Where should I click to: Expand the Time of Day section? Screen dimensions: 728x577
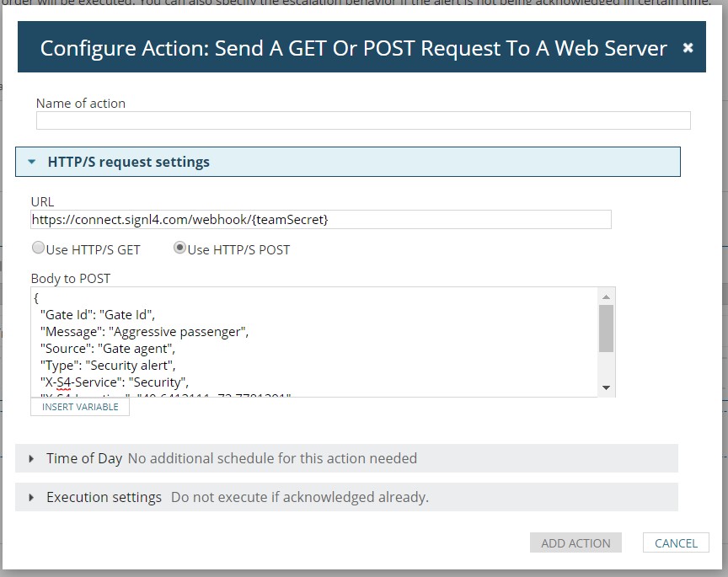(x=31, y=458)
